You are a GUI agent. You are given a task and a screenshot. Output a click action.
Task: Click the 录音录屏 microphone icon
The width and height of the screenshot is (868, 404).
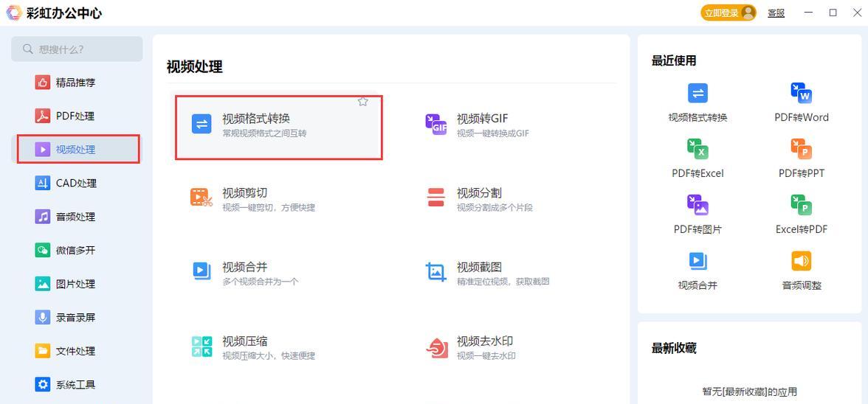click(x=43, y=317)
